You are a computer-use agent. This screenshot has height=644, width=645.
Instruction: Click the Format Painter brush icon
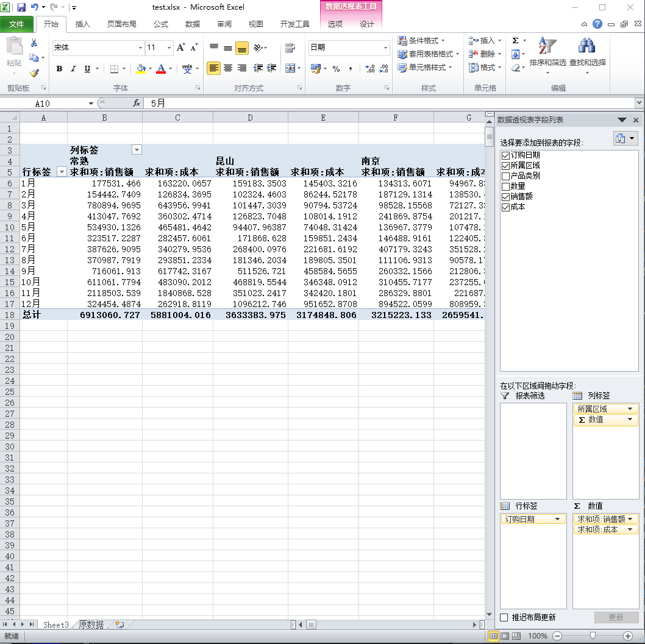[34, 73]
